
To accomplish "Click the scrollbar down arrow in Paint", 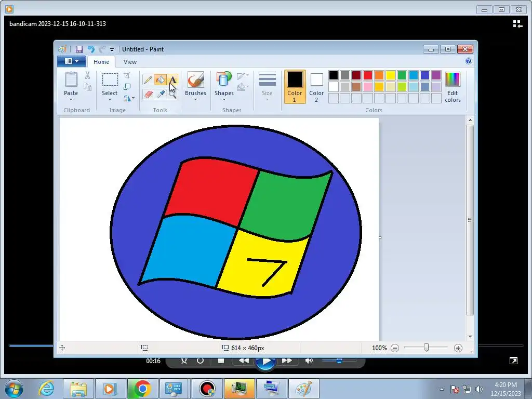I will coord(470,337).
